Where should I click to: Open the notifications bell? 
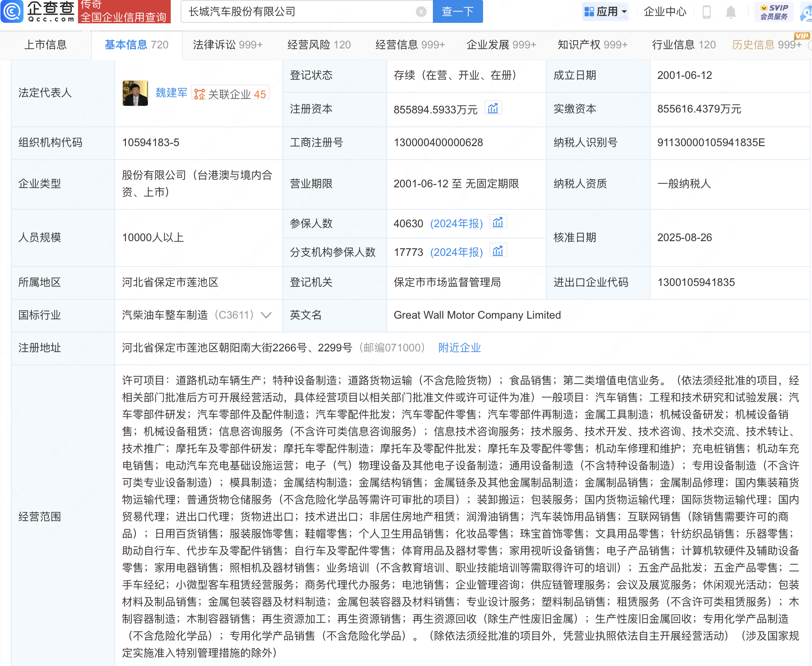click(730, 12)
